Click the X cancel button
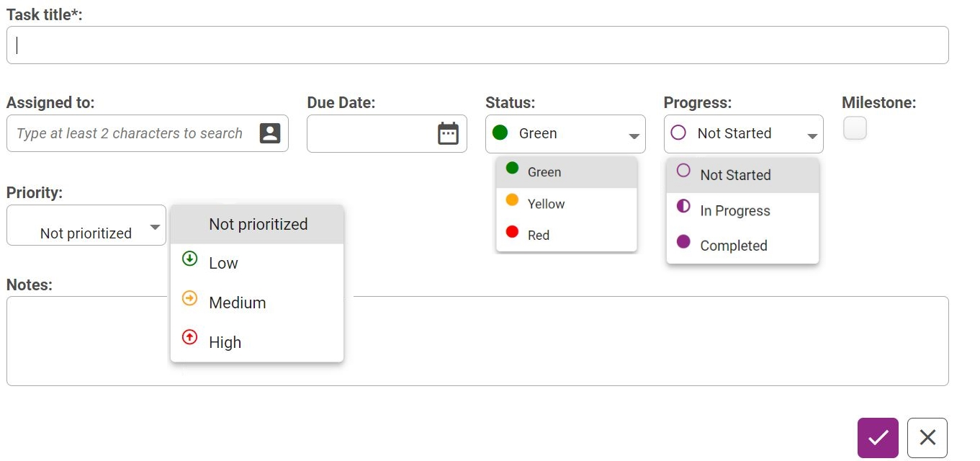The width and height of the screenshot is (980, 461). coord(927,437)
